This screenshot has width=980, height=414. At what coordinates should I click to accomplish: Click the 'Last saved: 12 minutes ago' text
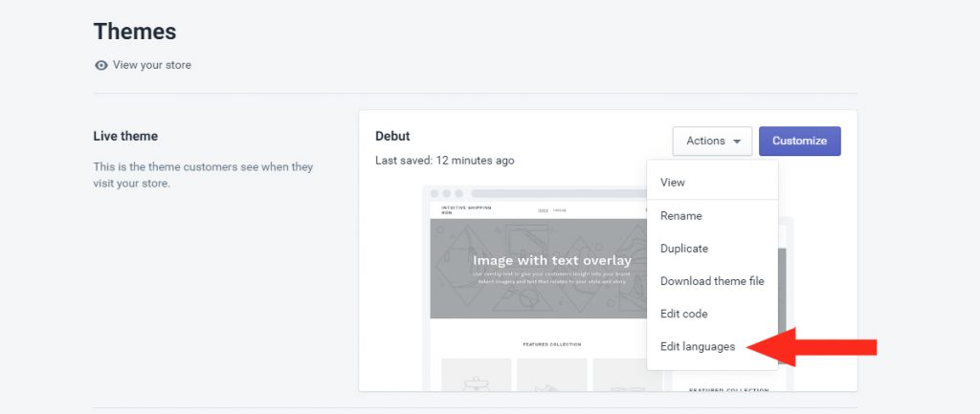444,161
